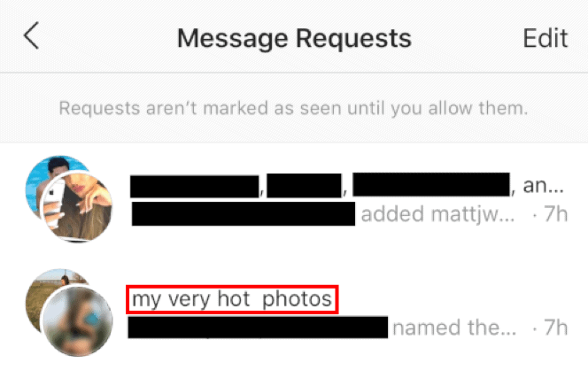Tap the Edit button
Screen dimensions: 588x378
(545, 38)
